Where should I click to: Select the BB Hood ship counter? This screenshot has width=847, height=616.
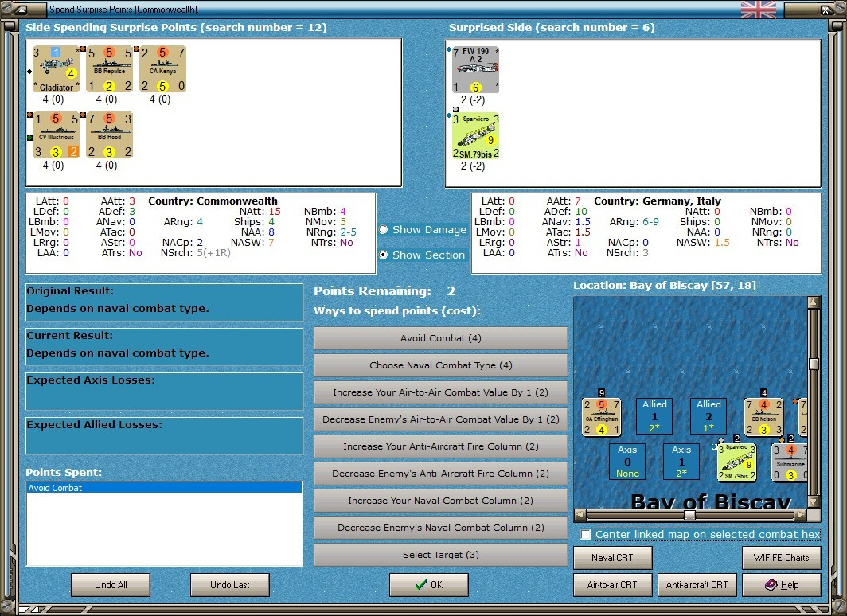point(110,135)
